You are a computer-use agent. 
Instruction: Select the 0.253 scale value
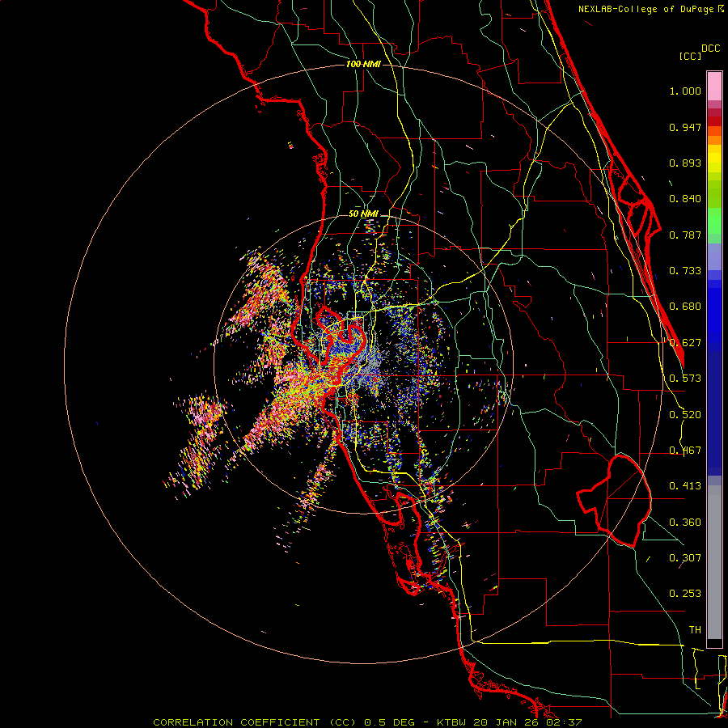point(685,594)
